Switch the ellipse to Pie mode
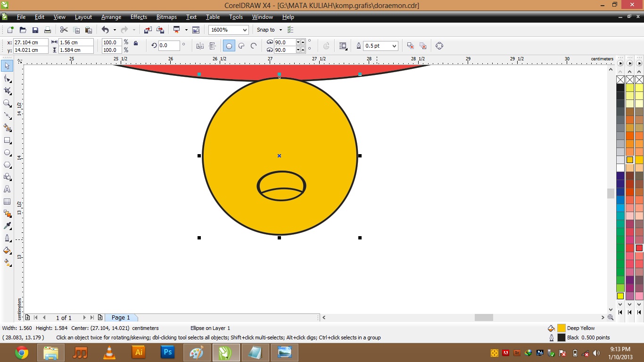 (241, 46)
